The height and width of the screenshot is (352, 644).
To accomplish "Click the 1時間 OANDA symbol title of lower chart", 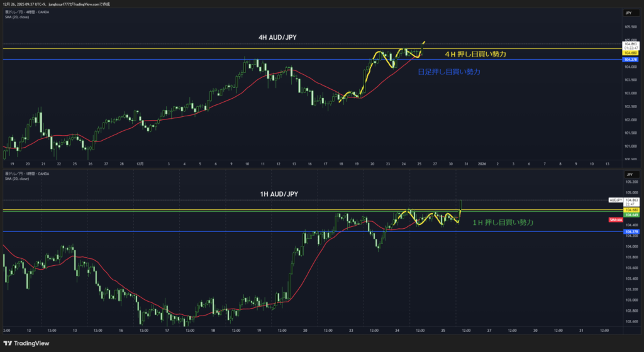I will (x=26, y=173).
